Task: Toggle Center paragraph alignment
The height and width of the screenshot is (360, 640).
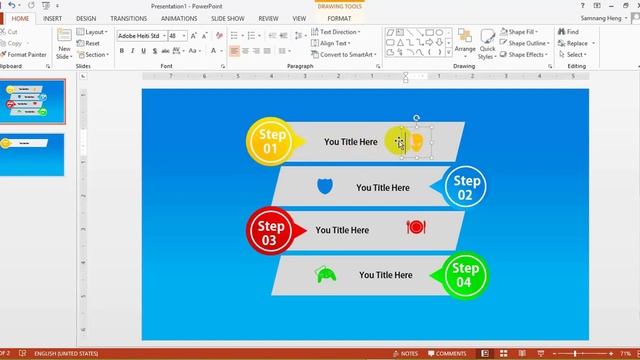Action: pyautogui.click(x=245, y=51)
